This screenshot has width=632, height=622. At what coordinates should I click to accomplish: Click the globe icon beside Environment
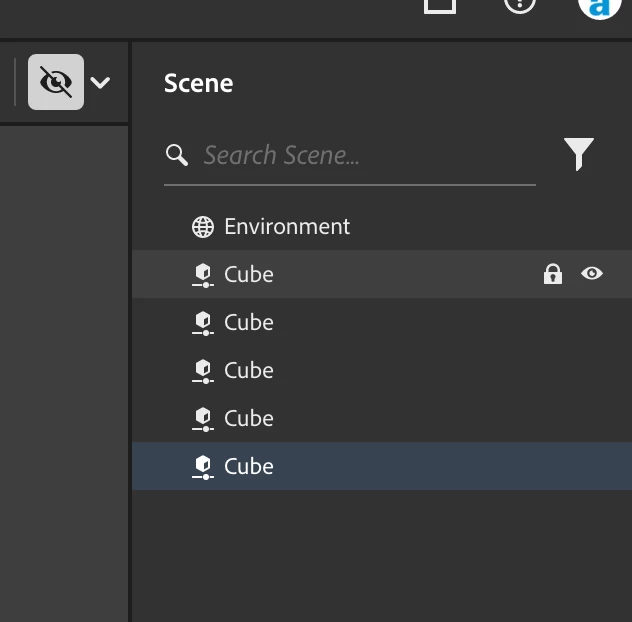(203, 227)
